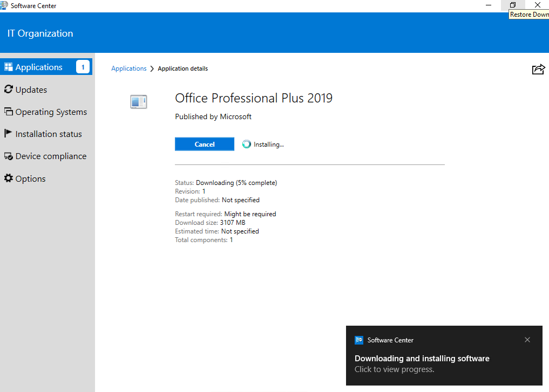Click 'Click to view progress' text

[x=394, y=369]
